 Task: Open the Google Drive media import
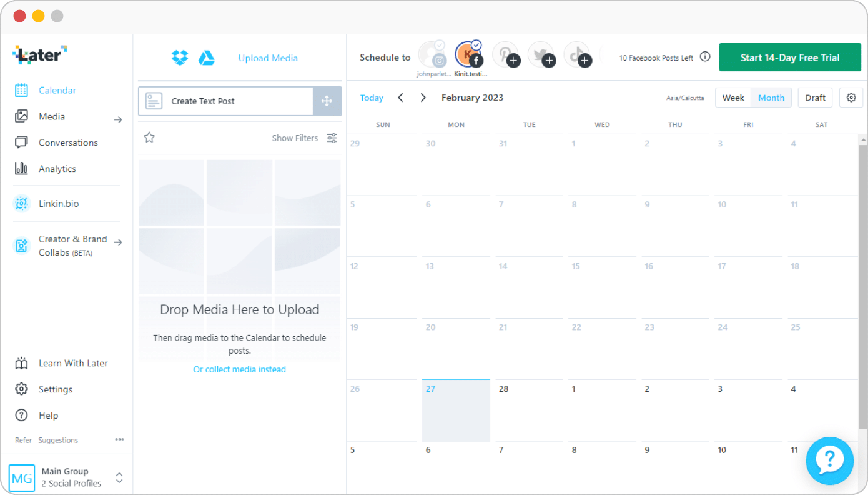coord(207,57)
